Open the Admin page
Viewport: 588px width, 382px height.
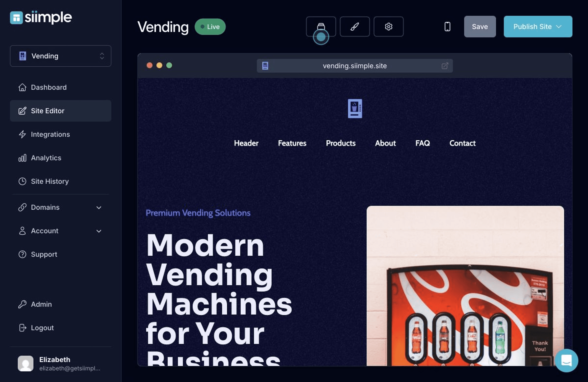point(61,304)
